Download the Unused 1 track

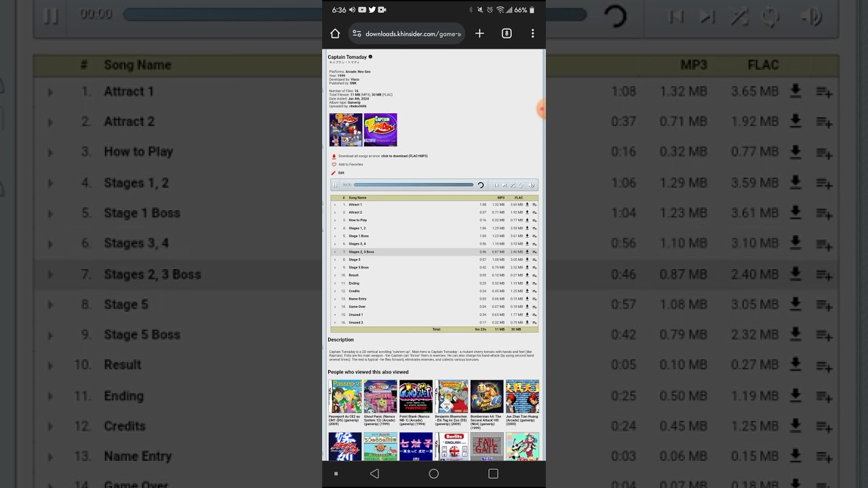[x=527, y=314]
